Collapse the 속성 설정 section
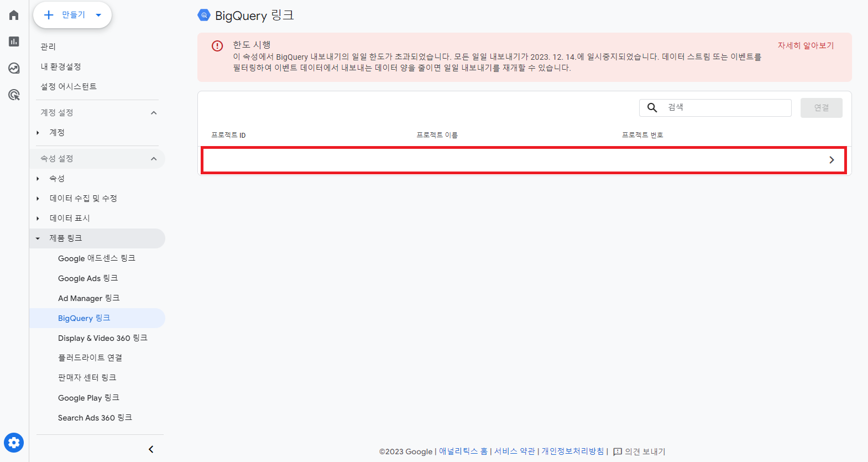 [154, 159]
